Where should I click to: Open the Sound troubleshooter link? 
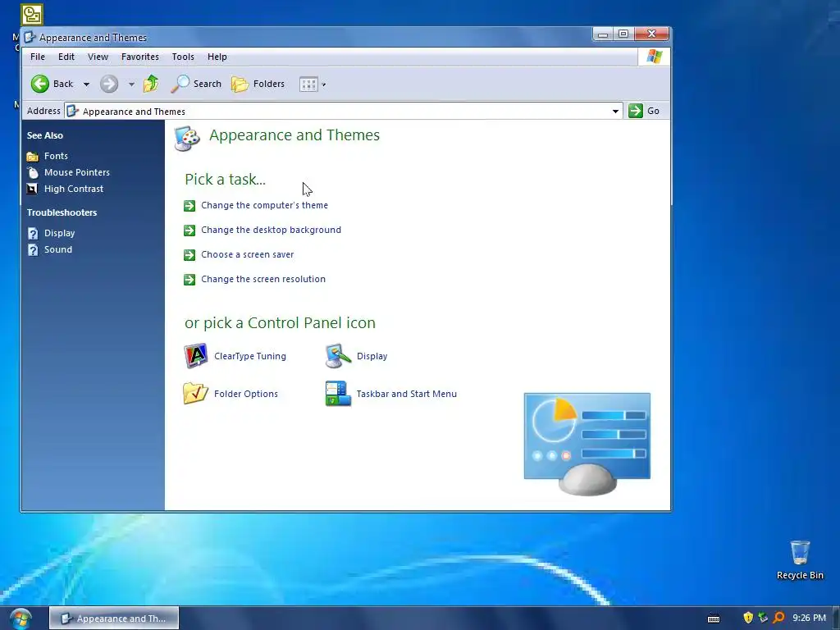click(58, 249)
